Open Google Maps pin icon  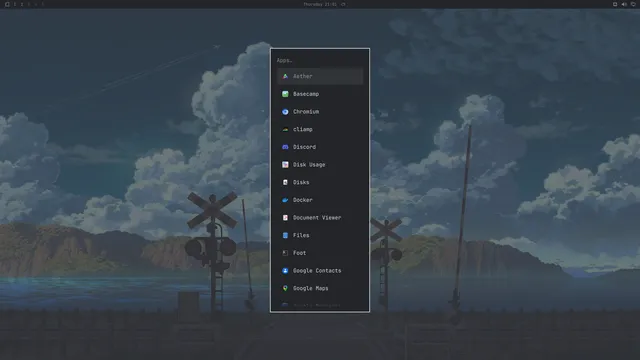285,288
